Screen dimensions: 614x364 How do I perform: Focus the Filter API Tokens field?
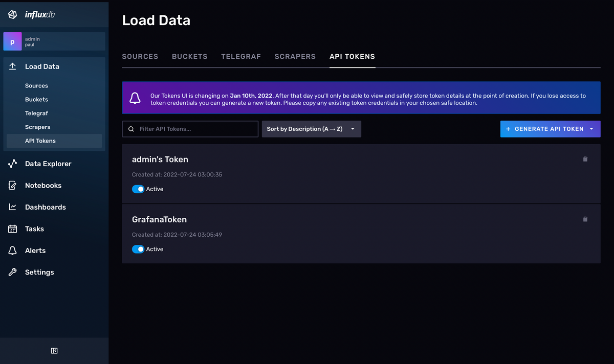(x=195, y=129)
